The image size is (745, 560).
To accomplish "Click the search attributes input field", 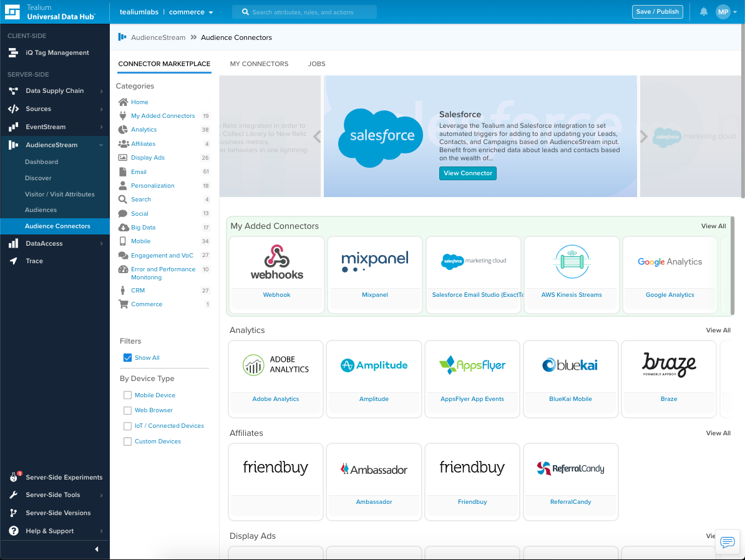I will point(304,12).
